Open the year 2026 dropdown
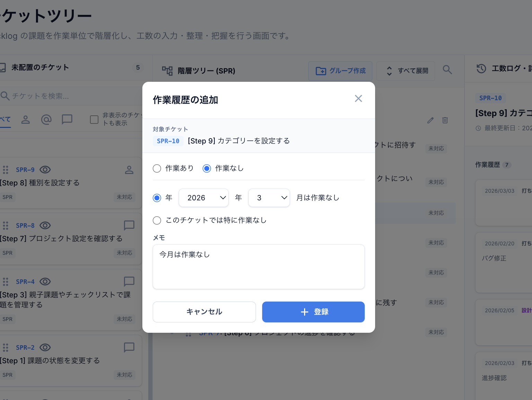 pos(204,198)
